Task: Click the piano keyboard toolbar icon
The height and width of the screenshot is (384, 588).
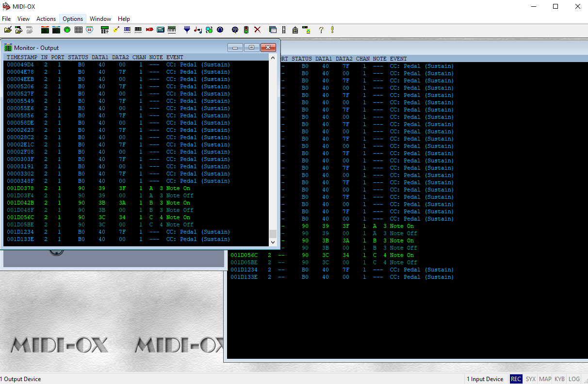Action: click(172, 30)
